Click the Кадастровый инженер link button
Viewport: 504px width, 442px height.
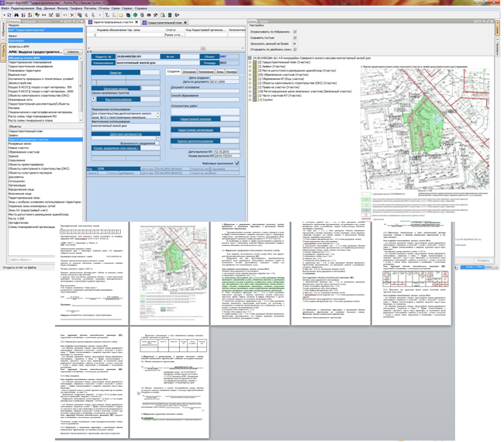pos(195,119)
